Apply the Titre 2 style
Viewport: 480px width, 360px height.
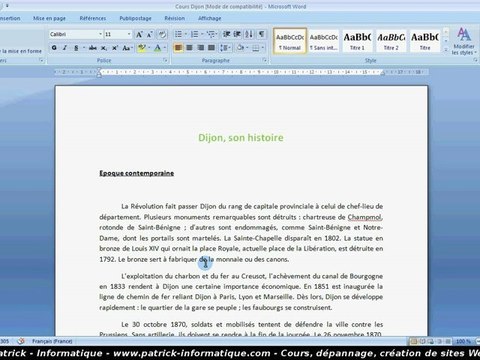391,41
